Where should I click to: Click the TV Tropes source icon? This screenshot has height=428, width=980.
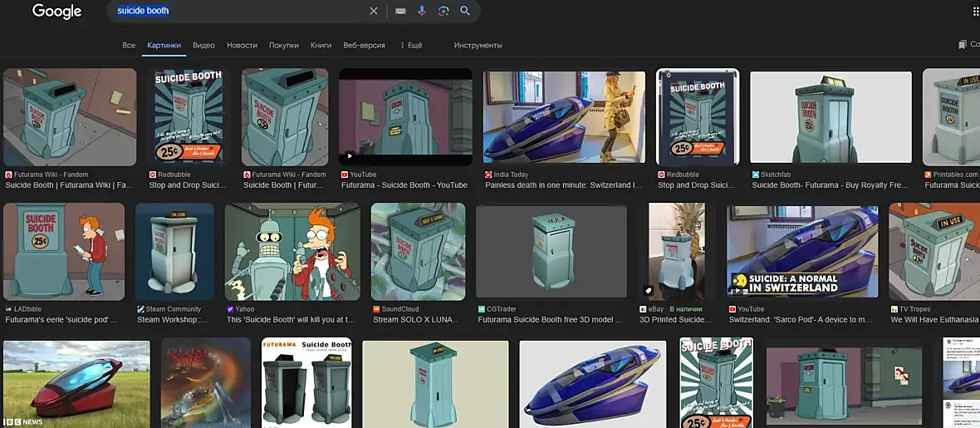[x=894, y=309]
